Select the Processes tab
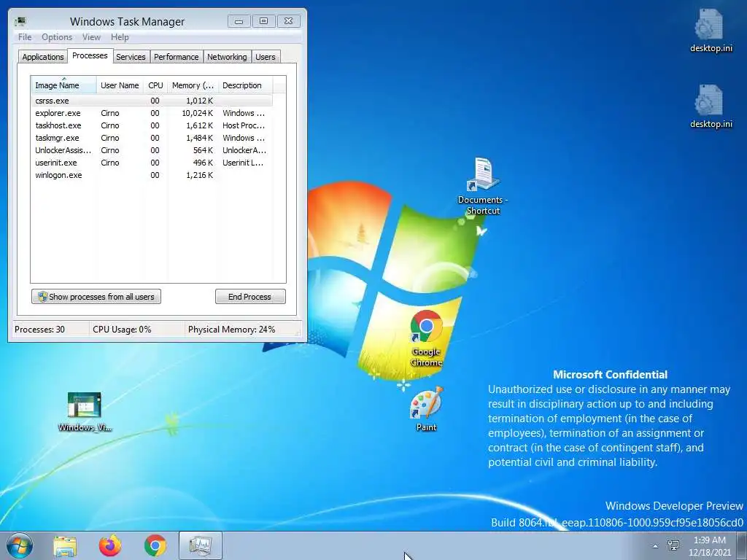This screenshot has height=560, width=747. coord(90,55)
